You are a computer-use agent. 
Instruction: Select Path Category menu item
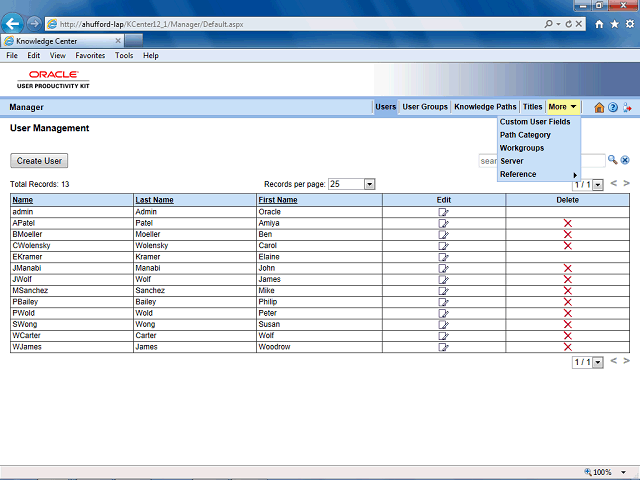coord(539,135)
